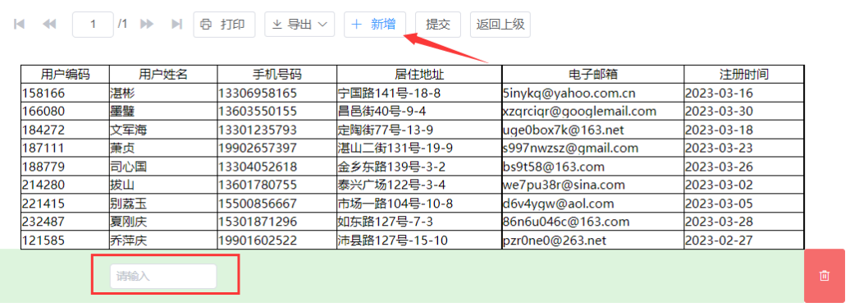868x307 pixels.
Task: Go to previous page icon
Action: 49,24
